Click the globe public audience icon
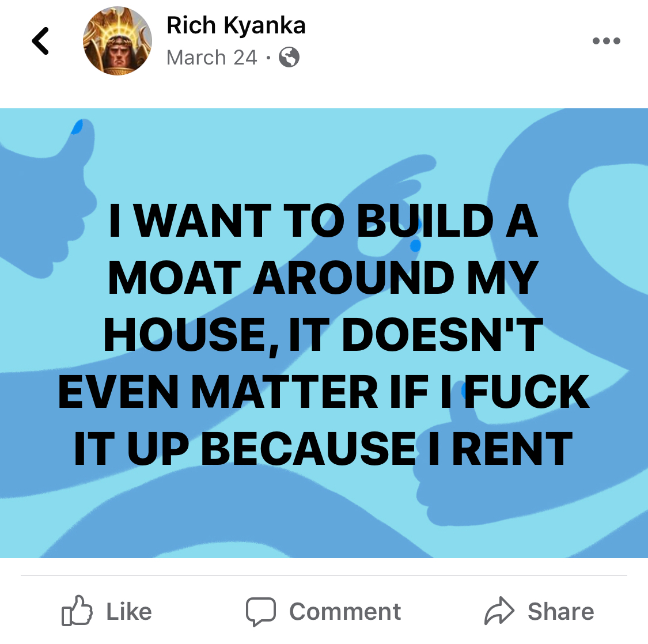 (x=289, y=57)
